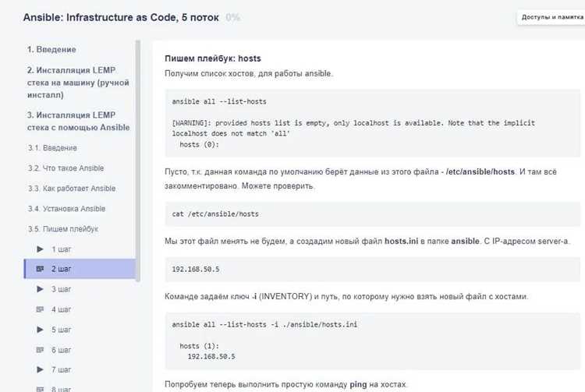Click the heading Пишем плейбук: hosts
The height and width of the screenshot is (392, 585).
pyautogui.click(x=213, y=58)
